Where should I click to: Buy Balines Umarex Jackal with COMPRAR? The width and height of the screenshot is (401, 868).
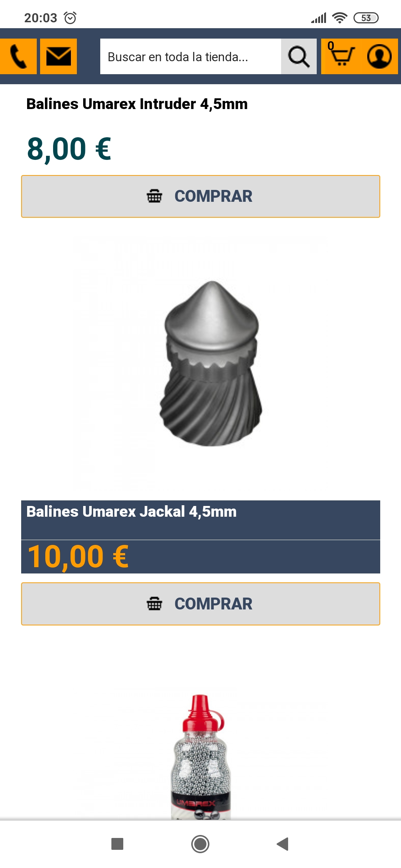pyautogui.click(x=200, y=604)
